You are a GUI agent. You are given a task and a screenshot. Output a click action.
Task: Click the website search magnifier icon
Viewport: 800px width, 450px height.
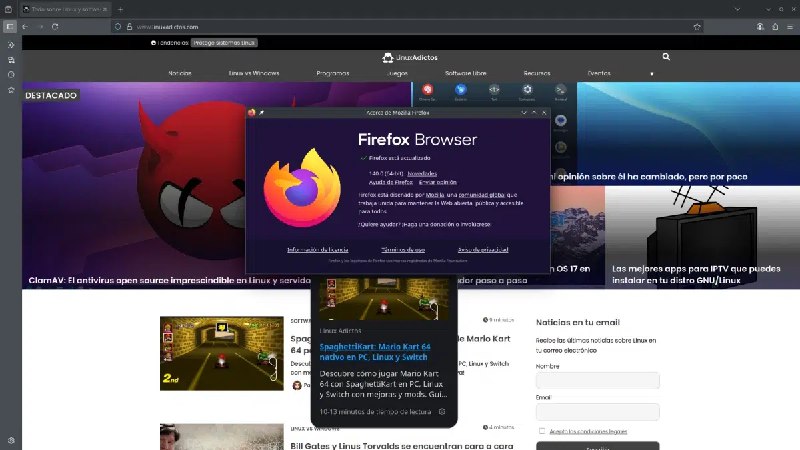click(x=666, y=57)
